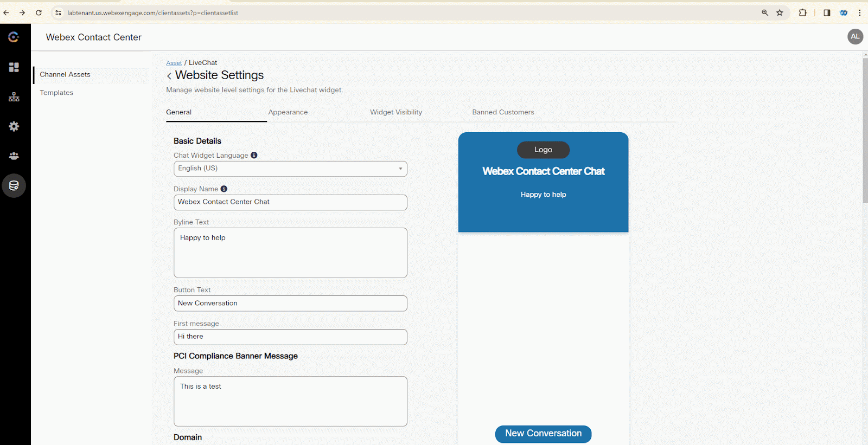Click the Webex Contact Center header title
868x445 pixels.
(x=93, y=37)
